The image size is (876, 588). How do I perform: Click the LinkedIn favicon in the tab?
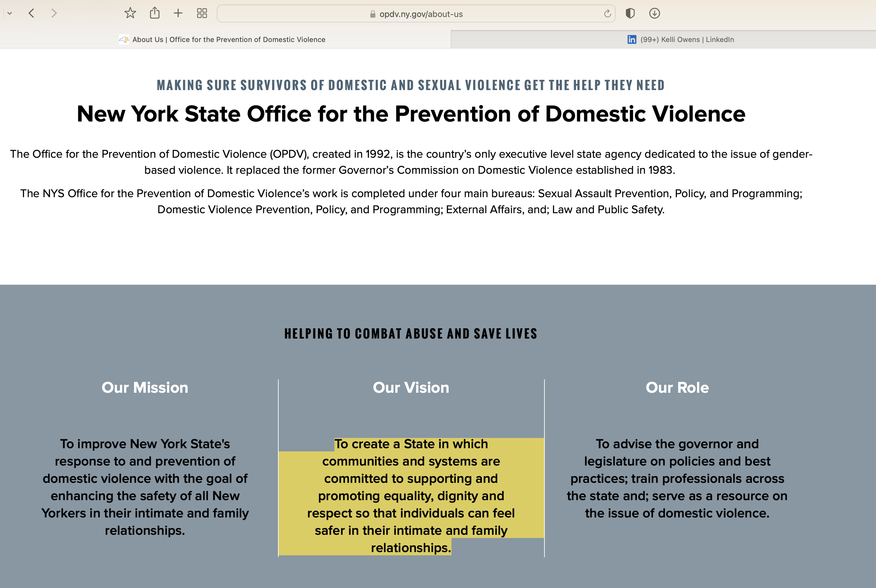[x=631, y=39]
